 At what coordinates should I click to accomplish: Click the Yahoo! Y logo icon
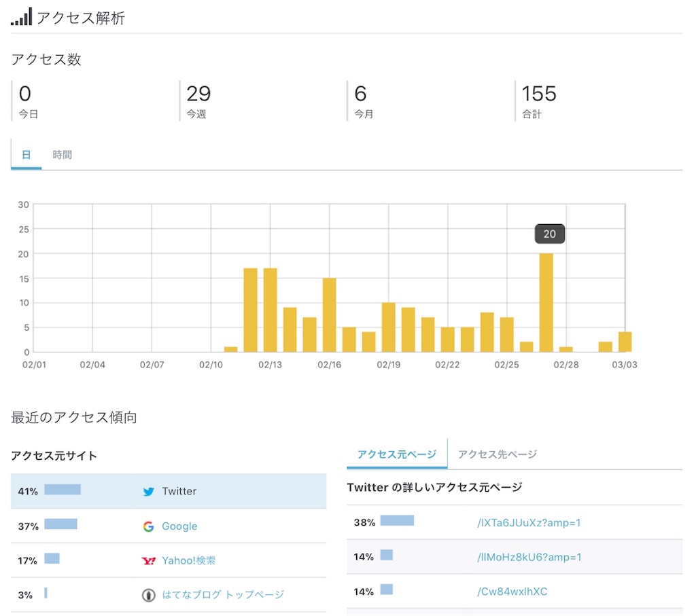[x=148, y=561]
